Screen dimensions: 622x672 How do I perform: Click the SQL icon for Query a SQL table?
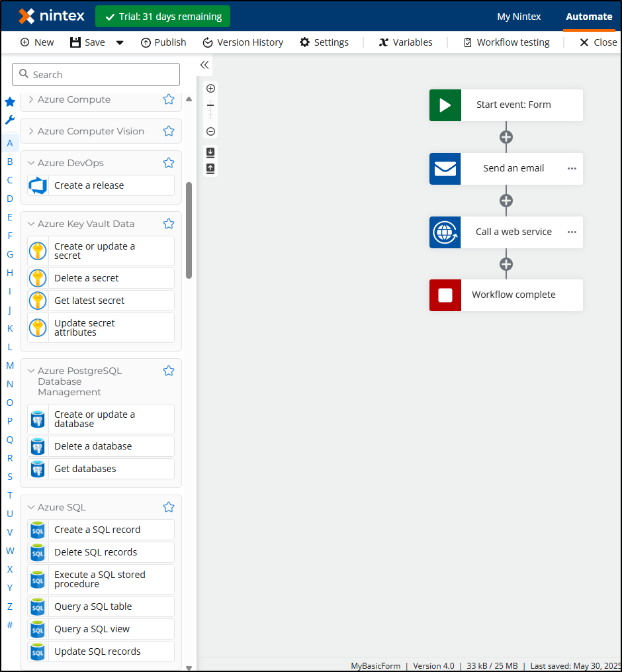pos(38,607)
